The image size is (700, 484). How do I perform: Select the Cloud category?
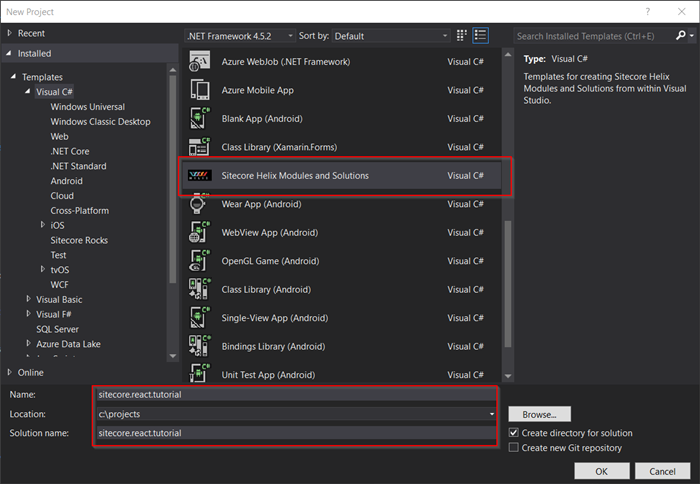click(62, 196)
